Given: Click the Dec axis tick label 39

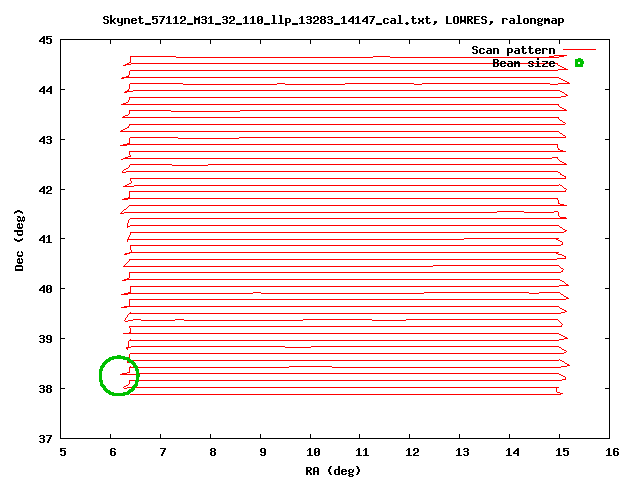Looking at the screenshot, I should coord(46,339).
